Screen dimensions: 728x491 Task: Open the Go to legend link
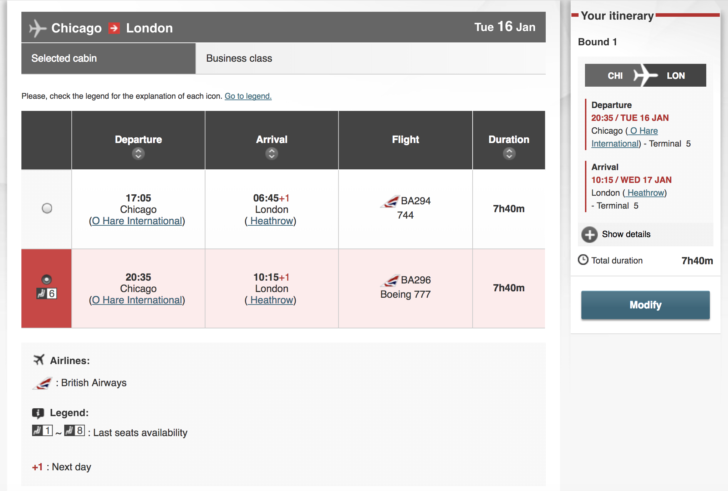click(248, 96)
